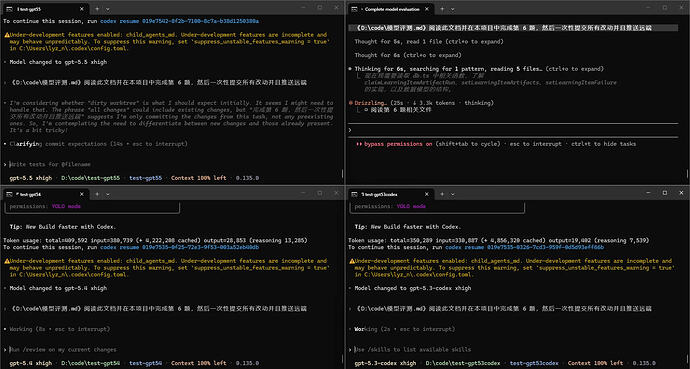Screen dimensions: 690x369
Task: Expand the profile dropdown in the test-gpt55 window
Action: pyautogui.click(x=108, y=9)
